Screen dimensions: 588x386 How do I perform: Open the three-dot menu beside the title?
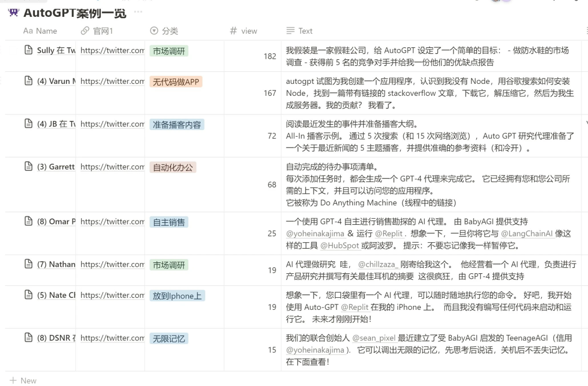(x=138, y=11)
